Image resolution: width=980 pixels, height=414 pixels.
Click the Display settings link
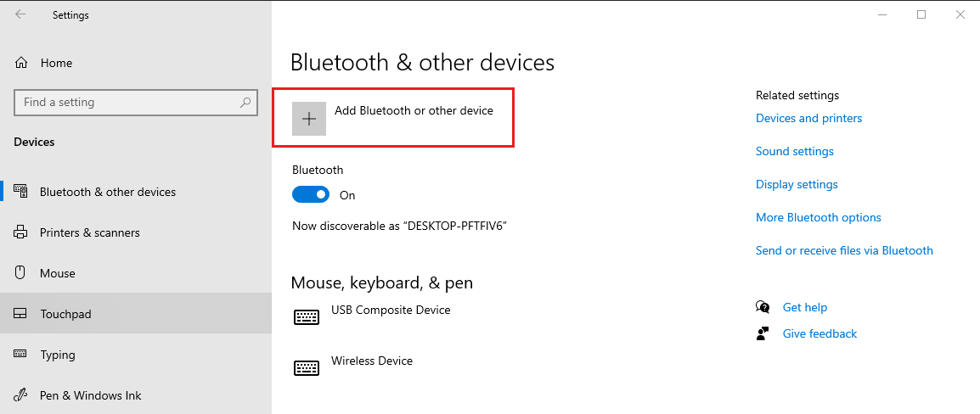(797, 184)
